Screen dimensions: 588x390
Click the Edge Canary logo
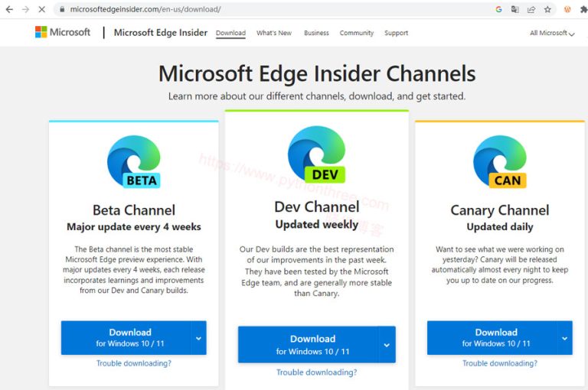[500, 161]
